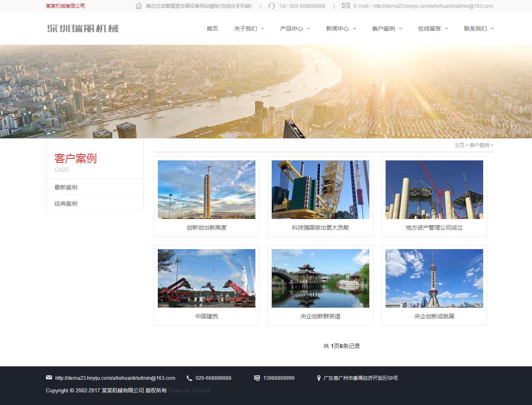Screen dimensions: 532x405
Task: Click the 中国建筑 crane image
Action: coord(207,278)
